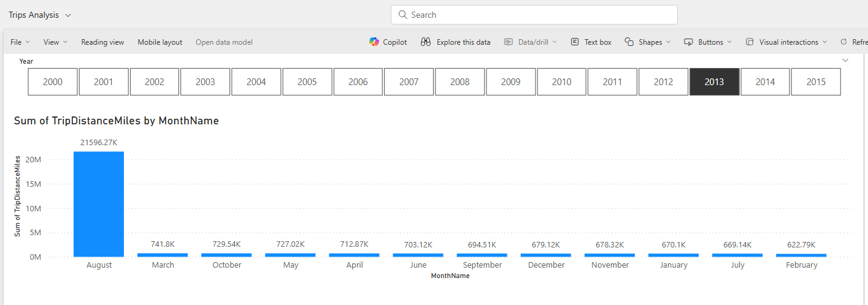Expand the Trips Analysis title dropdown
The width and height of the screenshot is (868, 305).
(x=68, y=15)
